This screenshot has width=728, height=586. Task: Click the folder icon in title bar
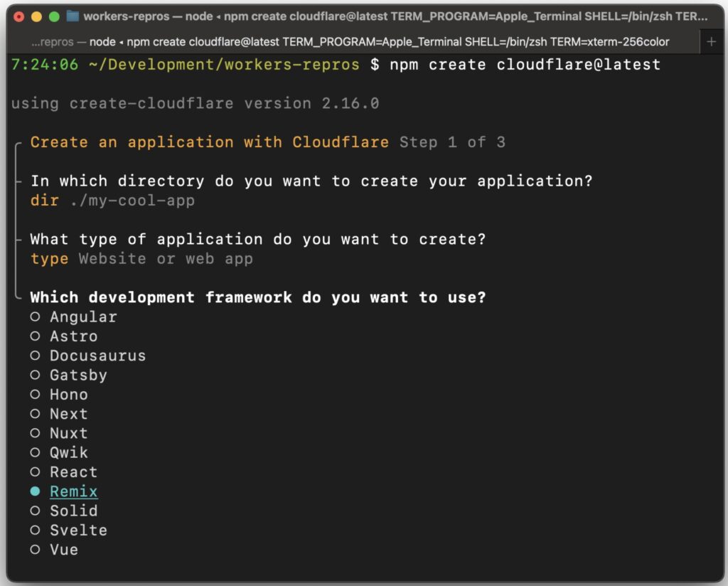[x=73, y=16]
